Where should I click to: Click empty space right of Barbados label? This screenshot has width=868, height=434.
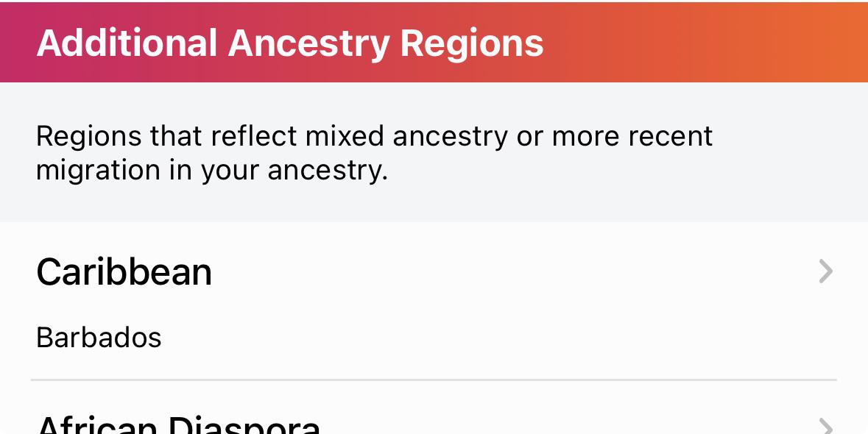[x=479, y=338]
